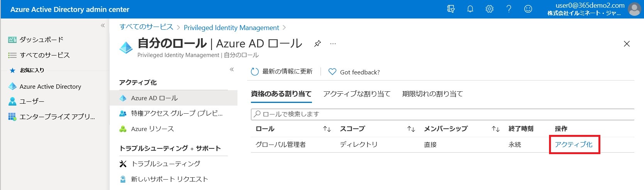Click the Azure Active Directory diamond icon

pyautogui.click(x=12, y=86)
